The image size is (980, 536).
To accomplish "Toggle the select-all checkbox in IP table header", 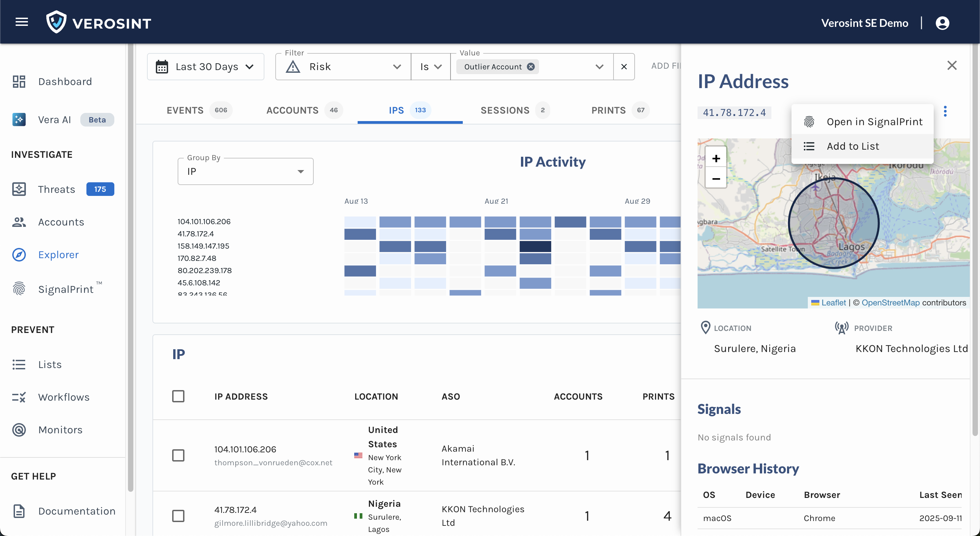I will (178, 396).
